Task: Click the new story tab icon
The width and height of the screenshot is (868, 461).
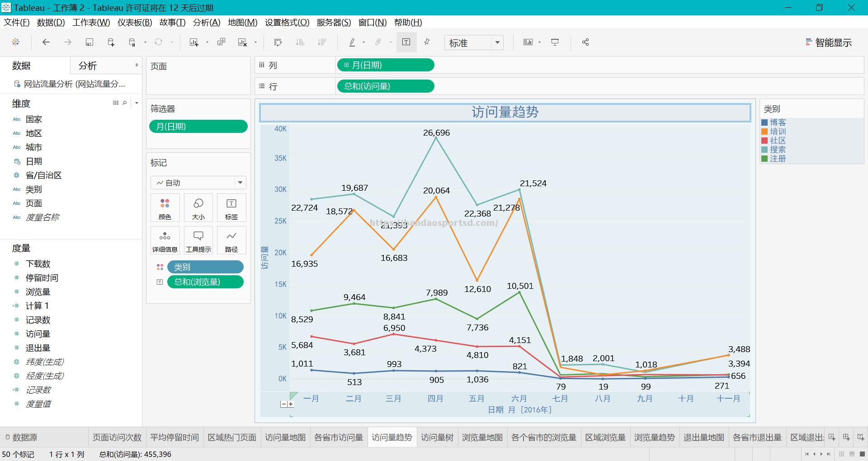Action: (x=860, y=437)
